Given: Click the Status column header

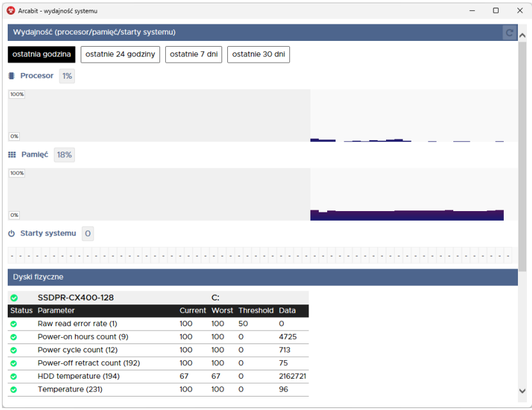Looking at the screenshot, I should pos(21,311).
